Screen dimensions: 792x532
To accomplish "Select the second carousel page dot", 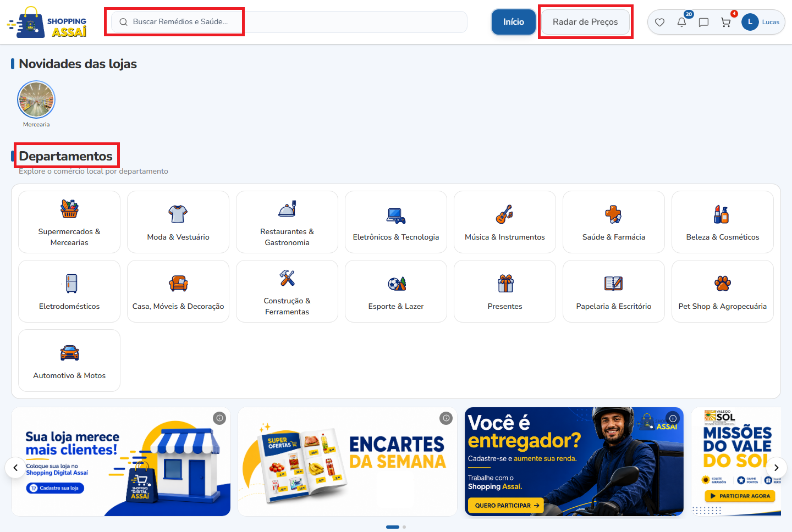I will tap(404, 527).
